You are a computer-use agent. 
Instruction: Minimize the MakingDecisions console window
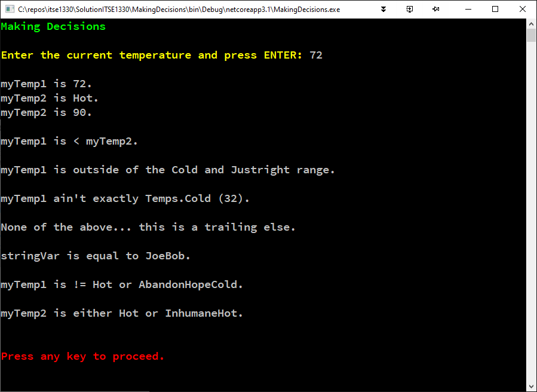click(468, 9)
